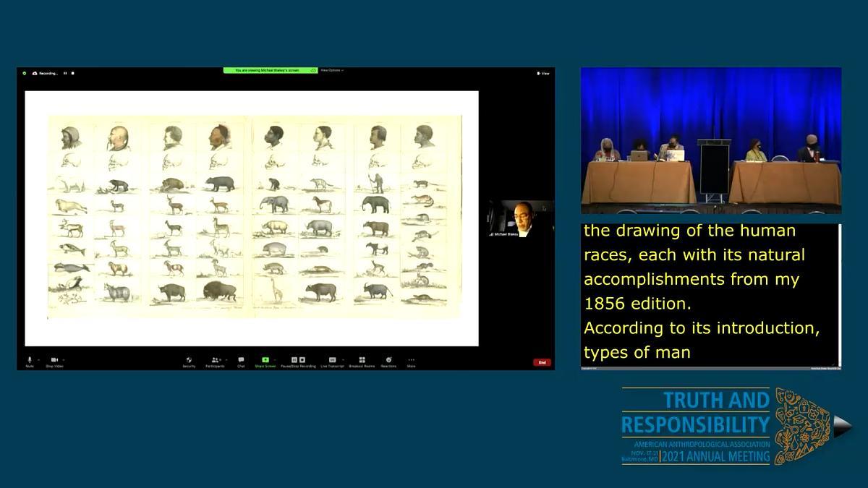Expand the arrow beside Participants

(x=226, y=359)
